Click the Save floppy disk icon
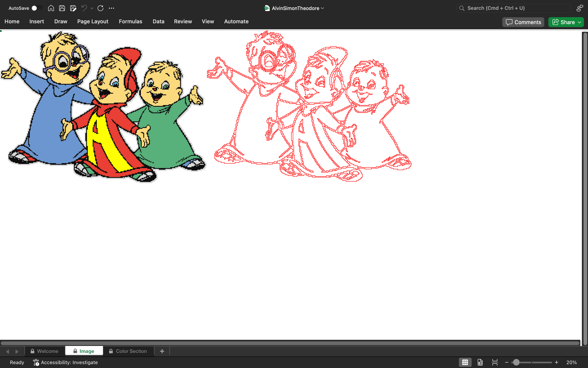588x368 pixels. [x=62, y=8]
